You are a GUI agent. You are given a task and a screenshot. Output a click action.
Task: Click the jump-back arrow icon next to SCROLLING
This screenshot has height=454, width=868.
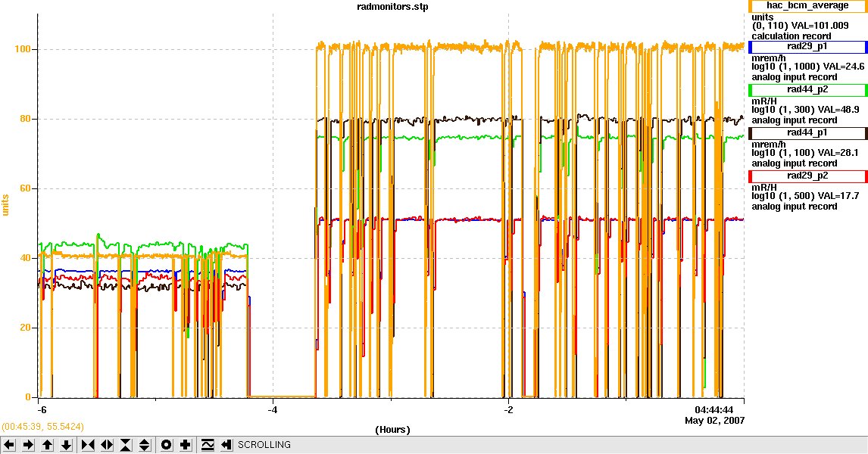pos(226,445)
